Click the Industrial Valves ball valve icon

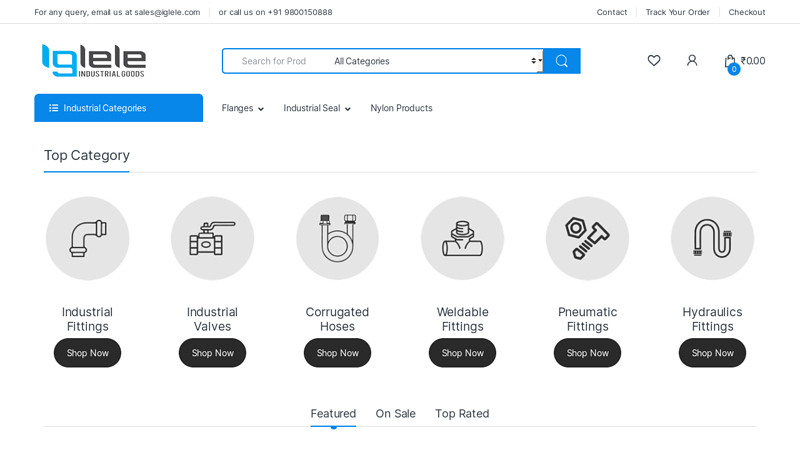212,238
